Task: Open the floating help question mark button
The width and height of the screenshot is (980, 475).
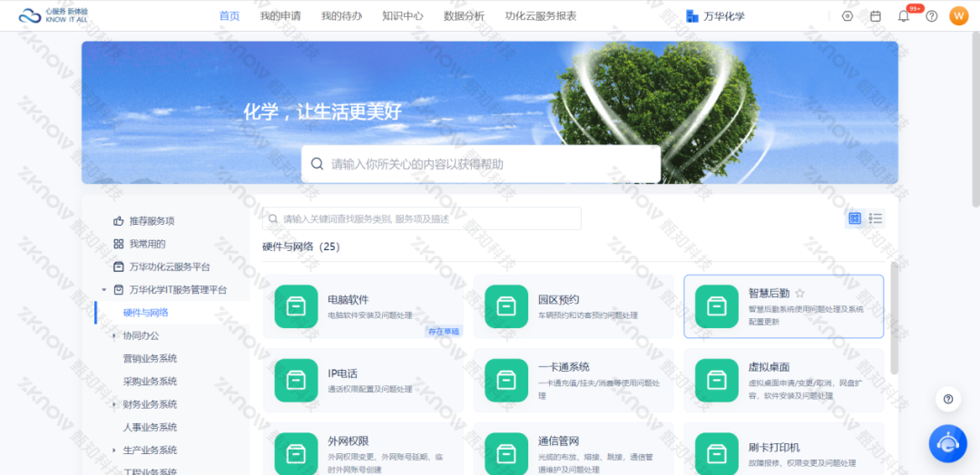Action: coord(948,399)
